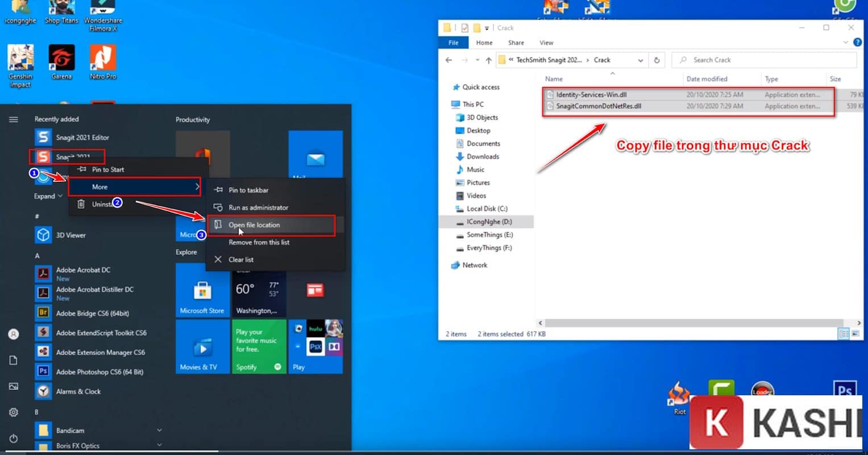The image size is (868, 455).
Task: Open Garena from the desktop
Action: pyautogui.click(x=61, y=60)
